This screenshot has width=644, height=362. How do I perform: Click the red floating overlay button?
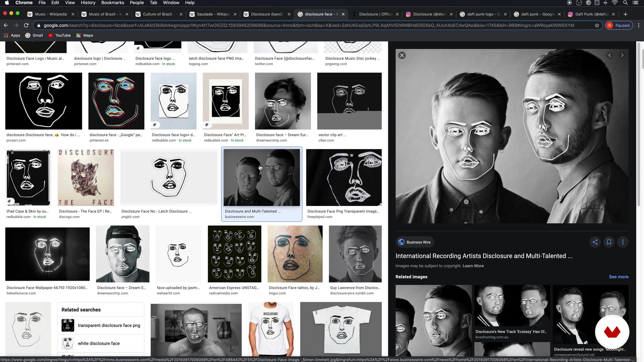tap(612, 332)
